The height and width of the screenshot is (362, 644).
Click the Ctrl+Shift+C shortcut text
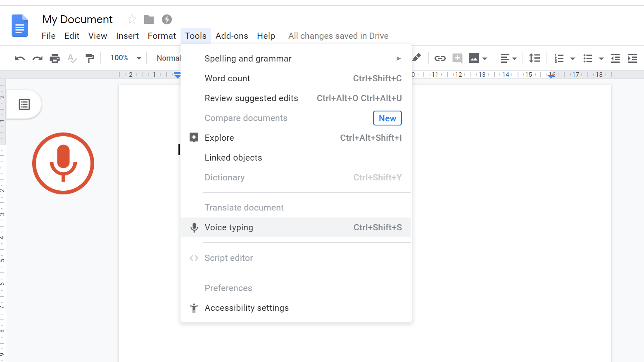point(377,78)
